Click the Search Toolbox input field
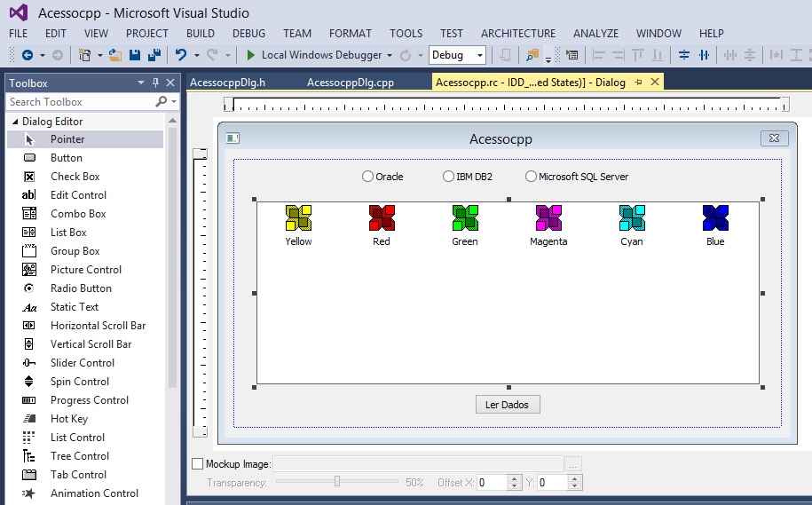812x505 pixels. coord(80,102)
